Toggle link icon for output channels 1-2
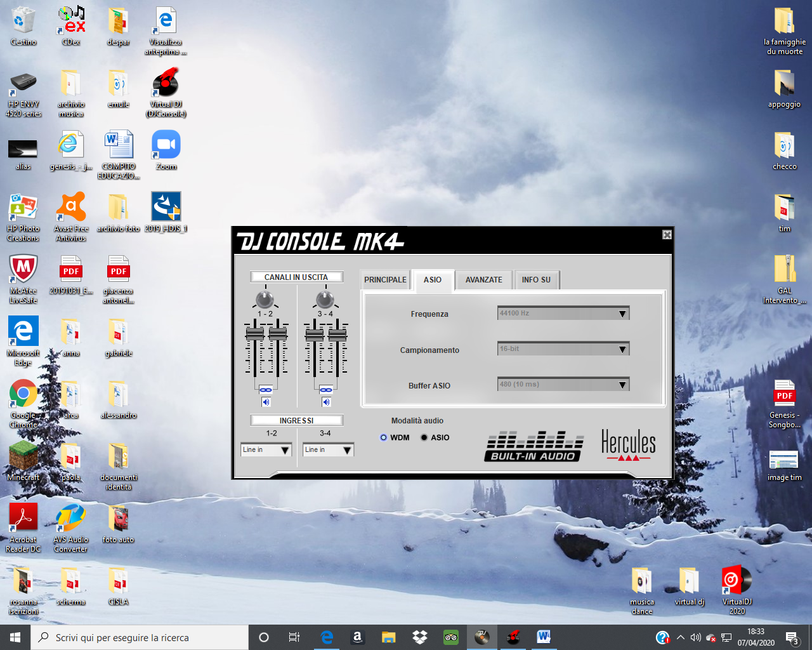This screenshot has width=812, height=650. pyautogui.click(x=266, y=390)
